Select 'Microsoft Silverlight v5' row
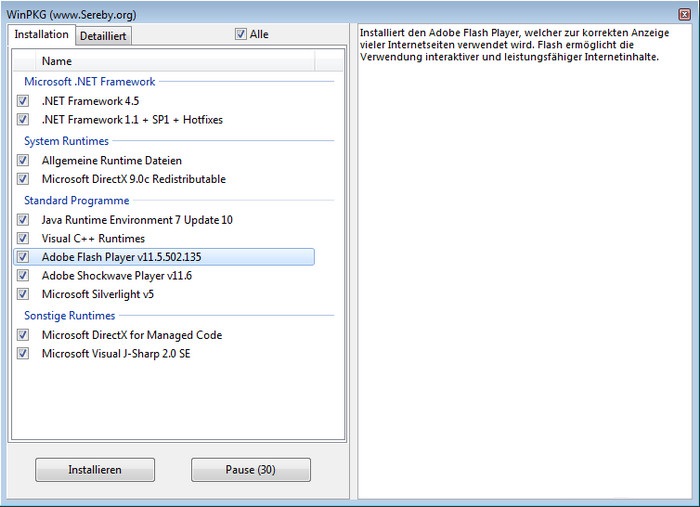 pyautogui.click(x=164, y=294)
